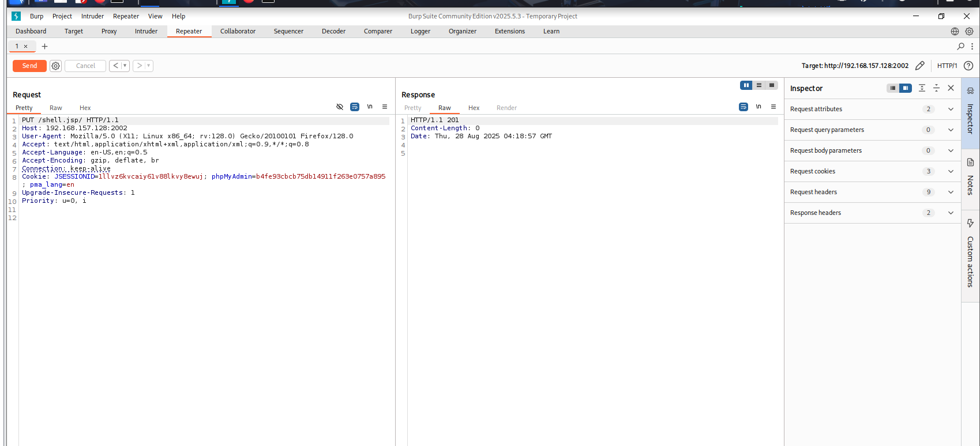The image size is (980, 446).
Task: Select Render view in Response pane
Action: pos(506,108)
